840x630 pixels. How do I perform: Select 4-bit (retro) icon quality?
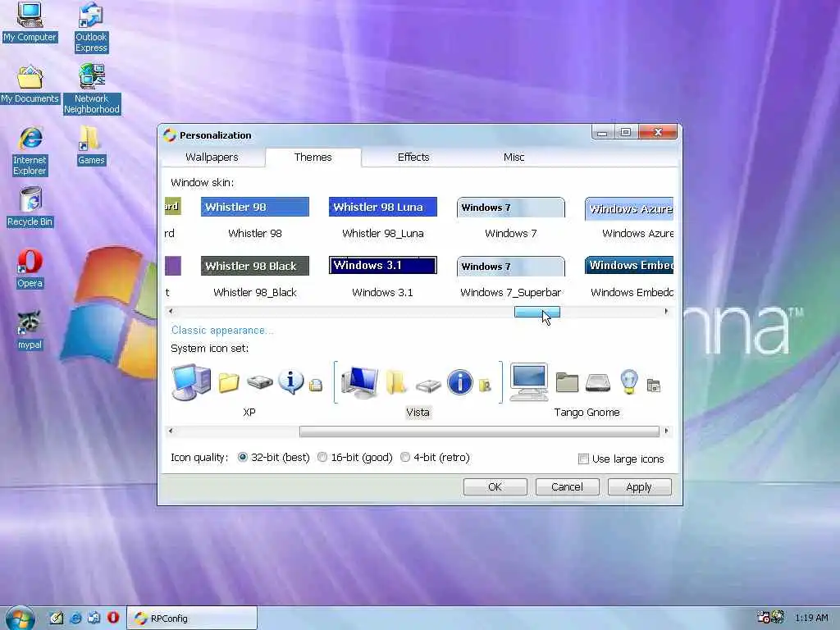[x=405, y=458]
